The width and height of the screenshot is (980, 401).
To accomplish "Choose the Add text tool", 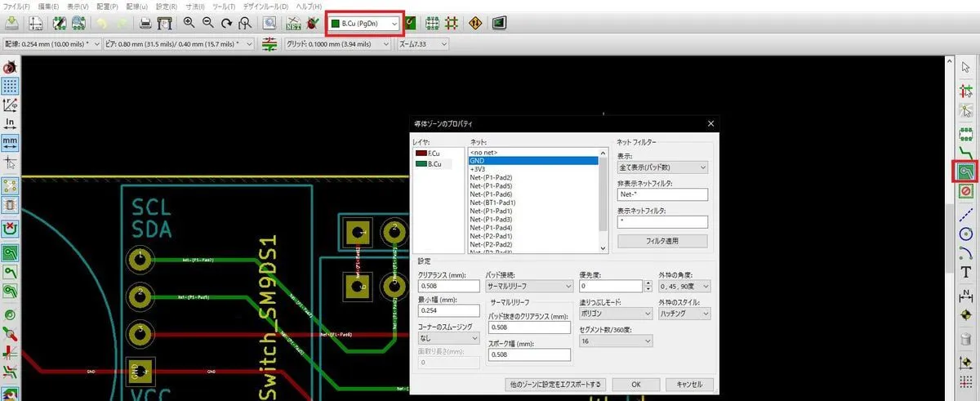I will pyautogui.click(x=966, y=273).
